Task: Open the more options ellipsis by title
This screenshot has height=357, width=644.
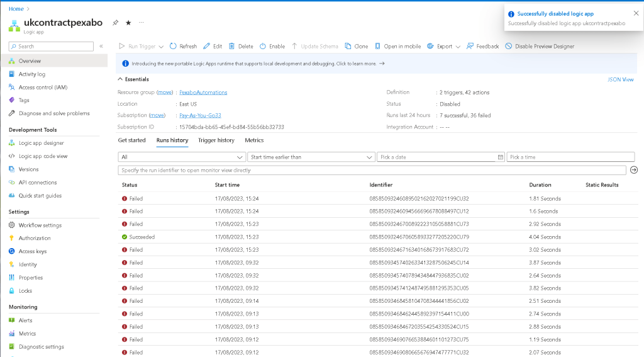Action: [142, 23]
